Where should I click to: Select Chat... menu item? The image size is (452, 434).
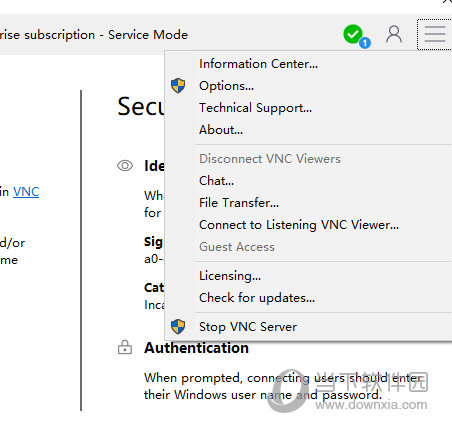tap(216, 181)
